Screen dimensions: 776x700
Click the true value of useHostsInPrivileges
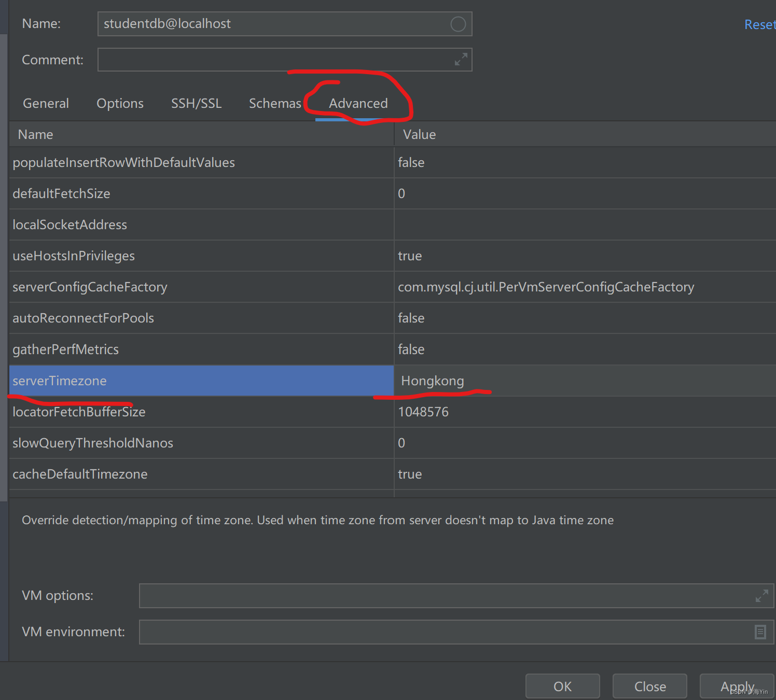pos(585,256)
